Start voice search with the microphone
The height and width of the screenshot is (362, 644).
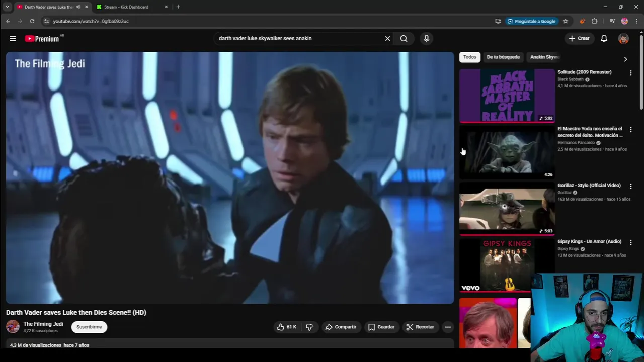click(x=426, y=38)
